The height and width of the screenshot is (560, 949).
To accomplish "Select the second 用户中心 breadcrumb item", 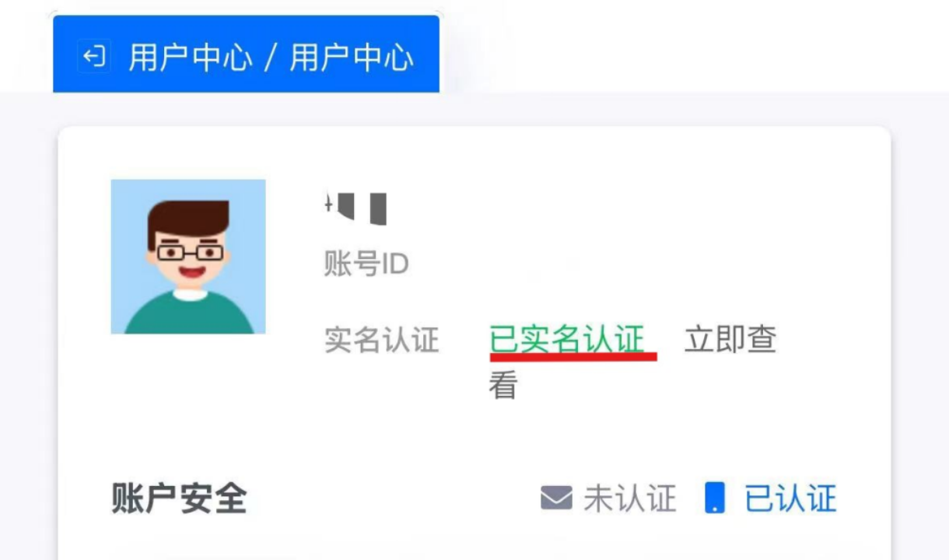I will [x=351, y=58].
